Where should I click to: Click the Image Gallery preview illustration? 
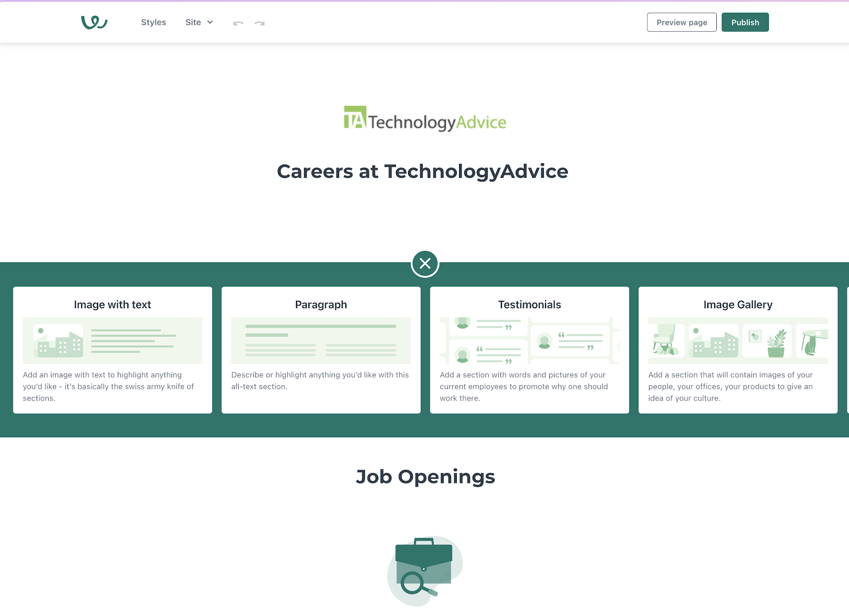pos(738,341)
